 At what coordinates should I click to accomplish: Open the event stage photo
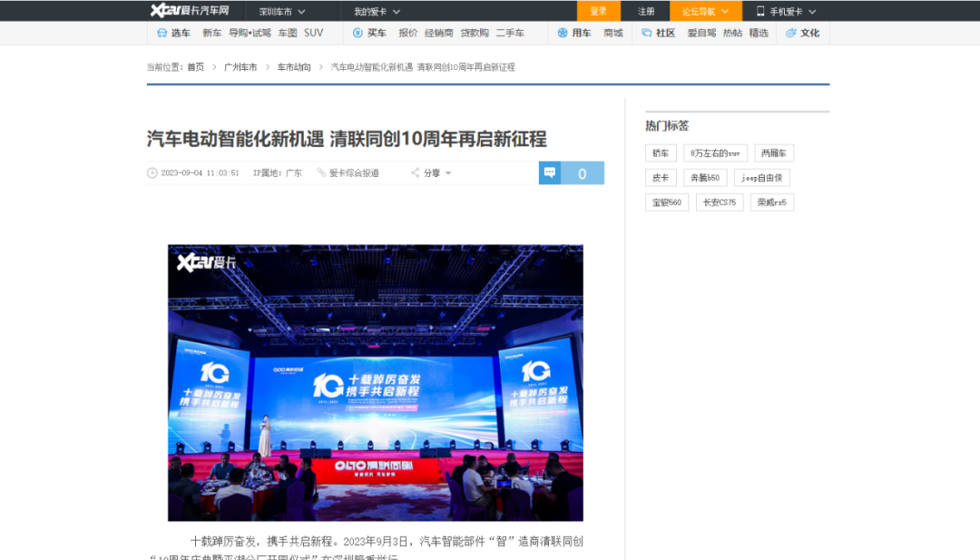point(375,382)
